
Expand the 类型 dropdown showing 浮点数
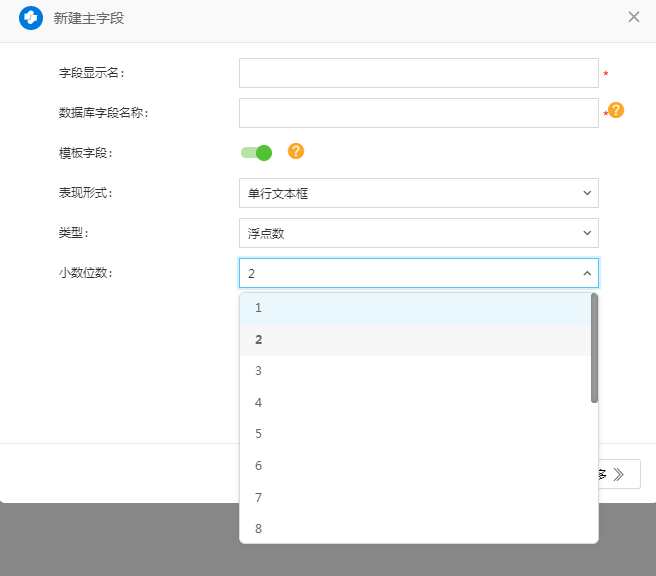418,233
